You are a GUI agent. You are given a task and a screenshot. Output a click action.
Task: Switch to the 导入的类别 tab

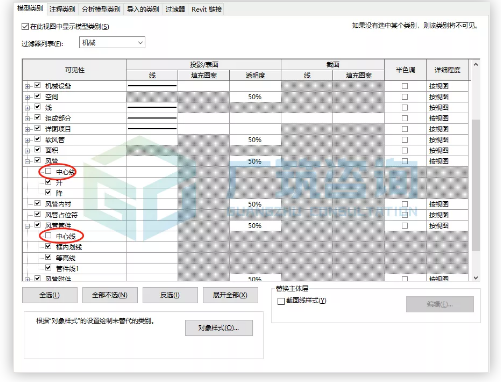[x=143, y=9]
